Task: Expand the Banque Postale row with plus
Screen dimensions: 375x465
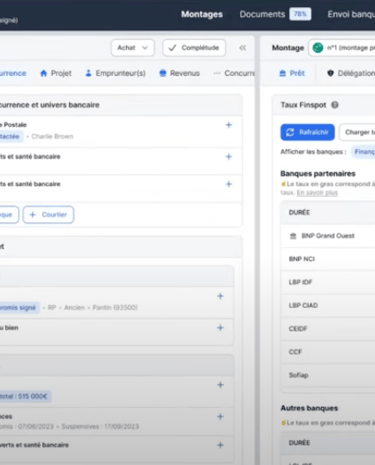Action: (229, 125)
